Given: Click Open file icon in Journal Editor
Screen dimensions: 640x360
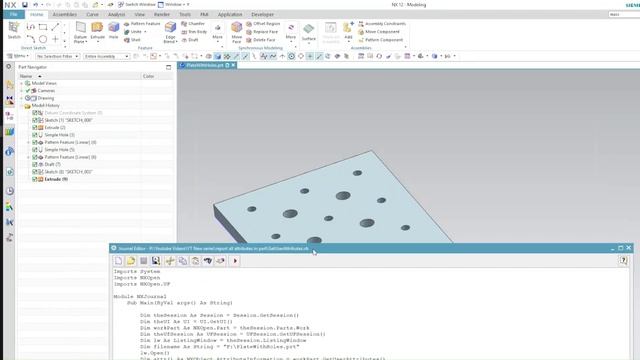Looking at the screenshot, I should pos(131,261).
